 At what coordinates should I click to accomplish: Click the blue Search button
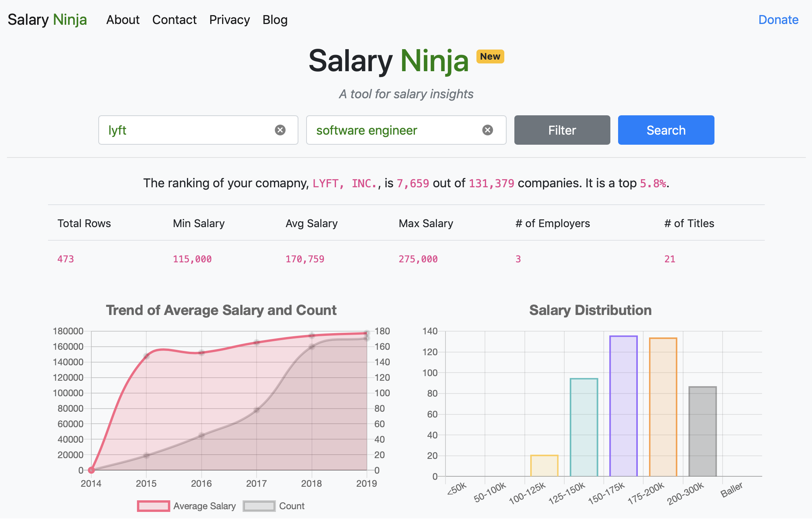[x=666, y=130]
